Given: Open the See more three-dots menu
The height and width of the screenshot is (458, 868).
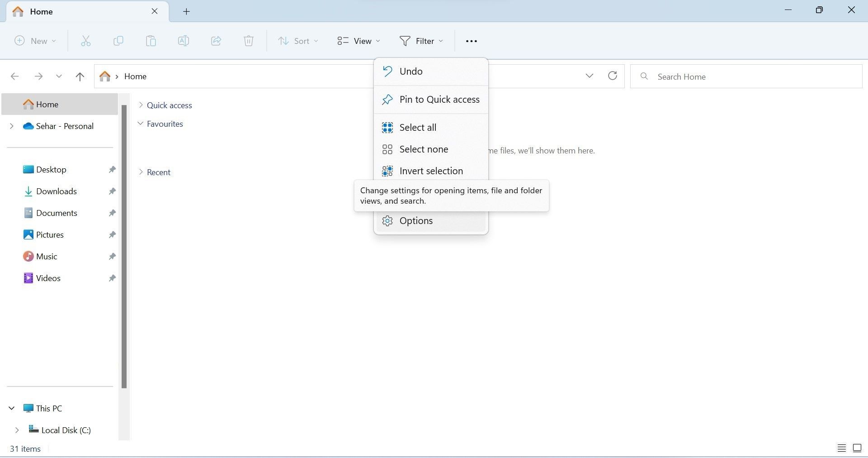Looking at the screenshot, I should [471, 41].
